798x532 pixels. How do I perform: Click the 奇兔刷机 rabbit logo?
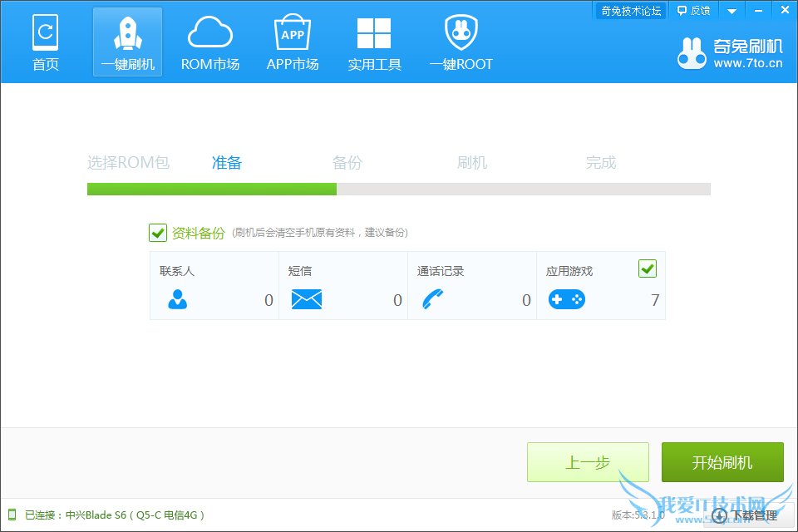(x=692, y=53)
